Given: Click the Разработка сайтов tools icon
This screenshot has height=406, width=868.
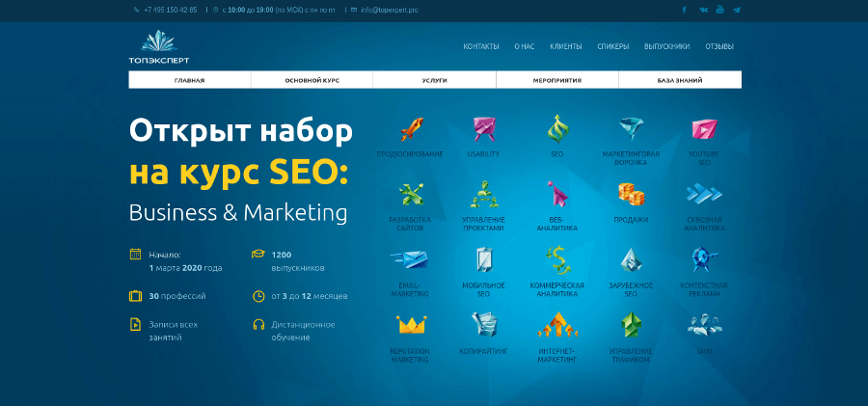Looking at the screenshot, I should click(411, 195).
